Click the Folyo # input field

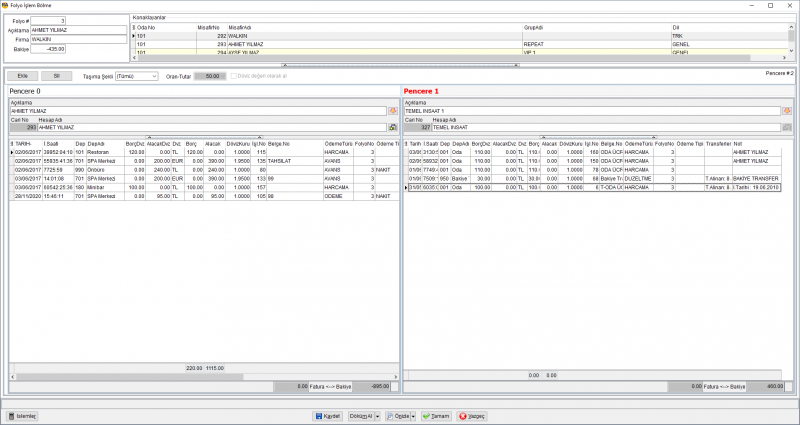coord(48,21)
